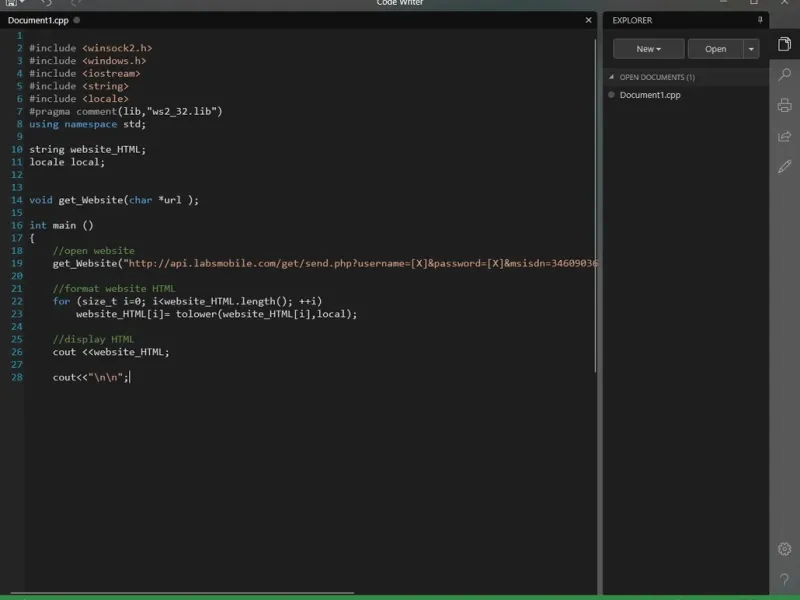The height and width of the screenshot is (600, 800).
Task: Click the editor vertical scrollbar
Action: point(597,200)
